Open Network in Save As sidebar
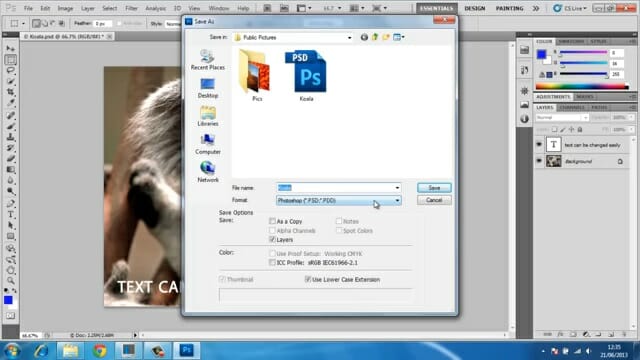This screenshot has height=360, width=640. [207, 172]
